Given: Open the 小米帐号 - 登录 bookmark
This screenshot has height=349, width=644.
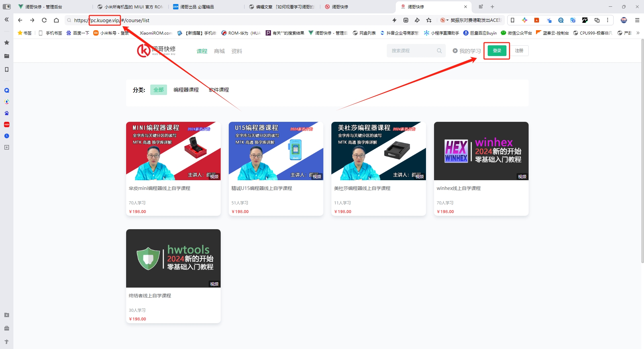Looking at the screenshot, I should pyautogui.click(x=111, y=33).
